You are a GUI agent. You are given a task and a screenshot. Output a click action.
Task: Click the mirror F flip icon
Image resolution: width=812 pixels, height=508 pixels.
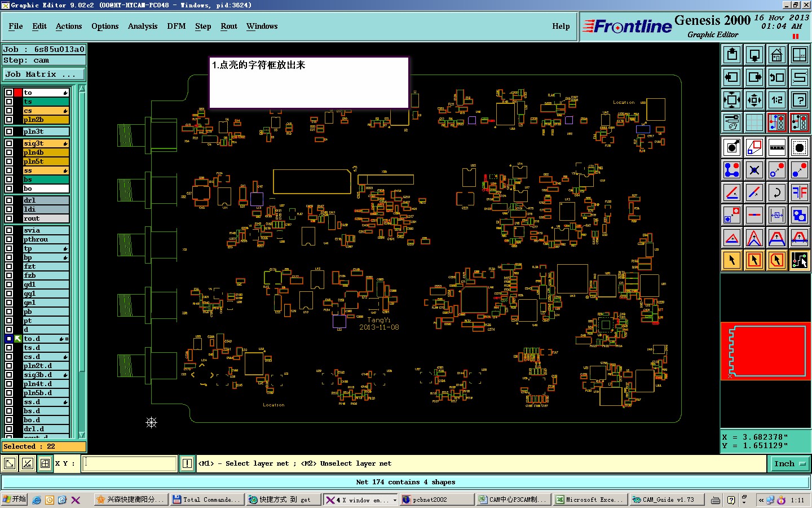coord(800,192)
